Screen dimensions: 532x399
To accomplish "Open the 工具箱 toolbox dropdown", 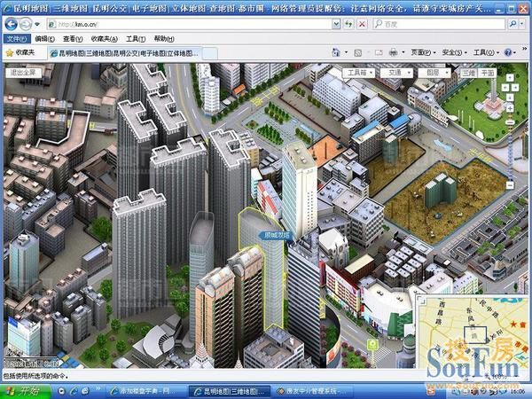I will point(359,72).
